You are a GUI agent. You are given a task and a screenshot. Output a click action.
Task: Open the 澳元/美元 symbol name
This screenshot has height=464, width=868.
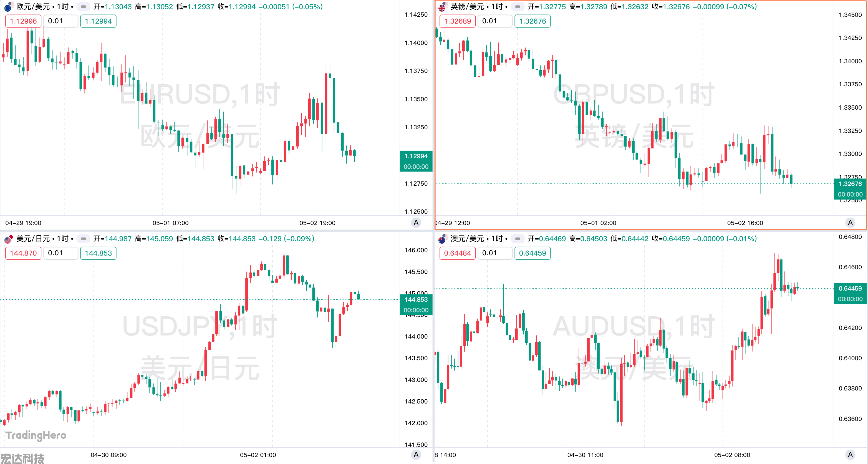pos(467,239)
